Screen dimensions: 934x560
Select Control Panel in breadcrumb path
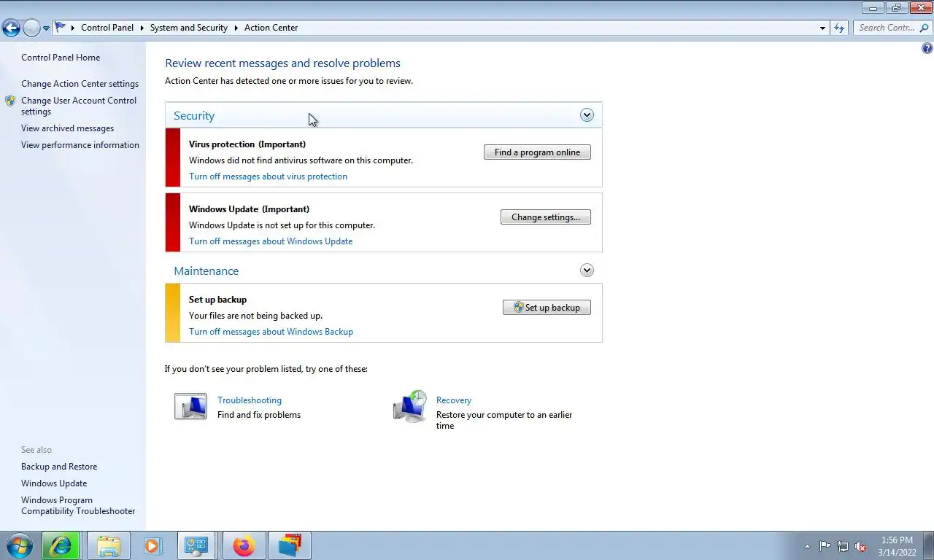pyautogui.click(x=107, y=28)
